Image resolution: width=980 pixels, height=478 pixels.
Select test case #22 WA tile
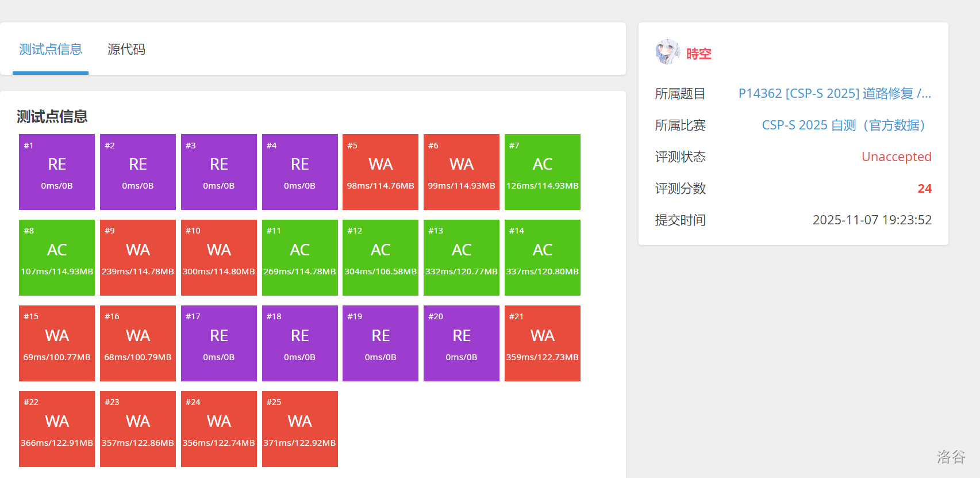pyautogui.click(x=57, y=429)
